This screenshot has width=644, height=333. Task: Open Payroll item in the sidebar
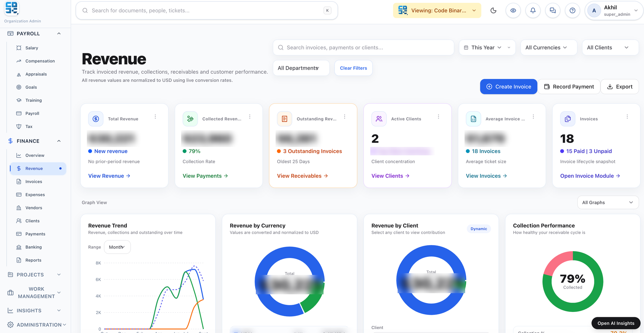[x=38, y=114]
